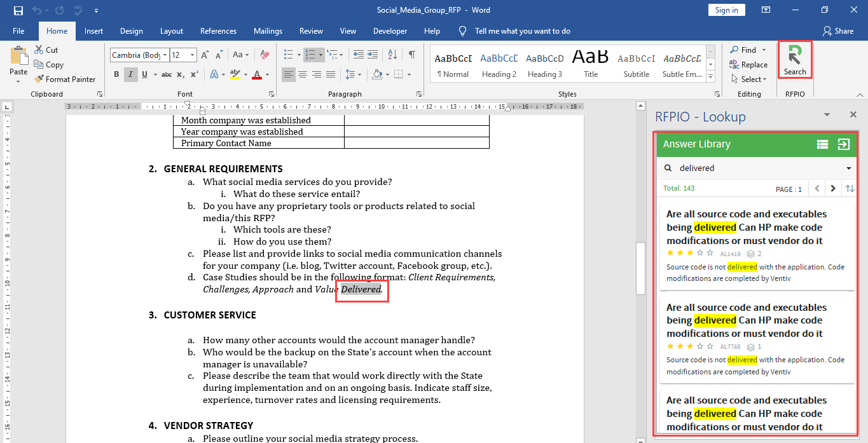Open the File menu
The height and width of the screenshot is (443, 868).
pos(18,31)
